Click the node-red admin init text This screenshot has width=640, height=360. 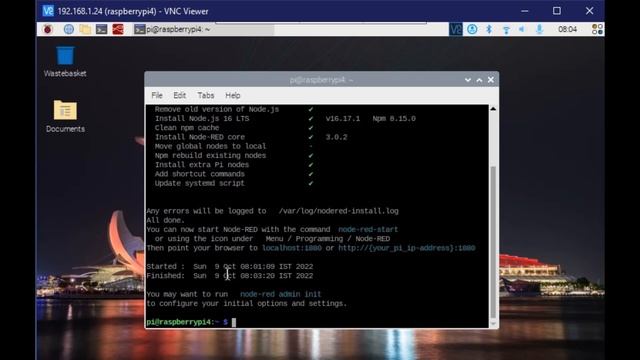(280, 294)
